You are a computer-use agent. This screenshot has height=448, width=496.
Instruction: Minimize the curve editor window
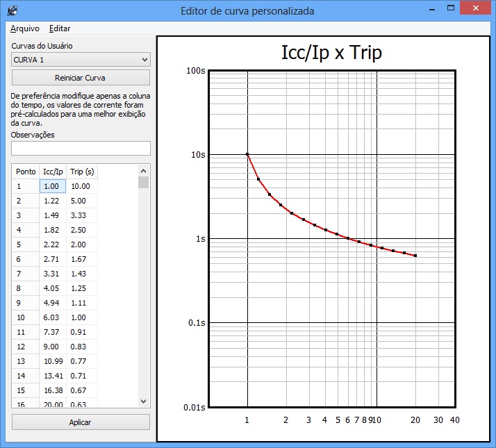click(432, 9)
